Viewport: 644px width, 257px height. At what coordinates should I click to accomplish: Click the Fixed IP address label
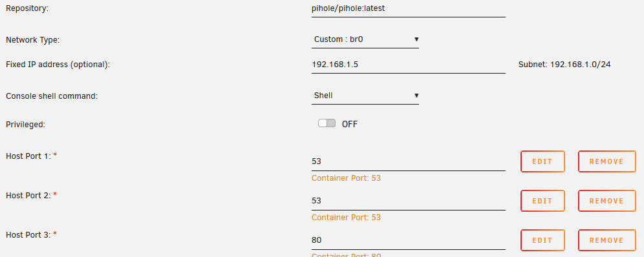coord(58,65)
